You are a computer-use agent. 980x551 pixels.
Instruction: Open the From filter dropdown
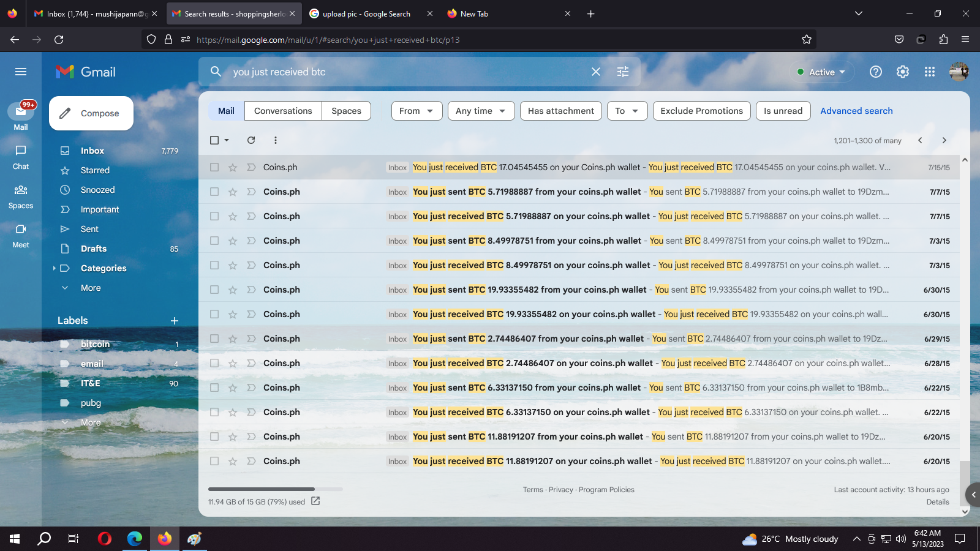[417, 111]
